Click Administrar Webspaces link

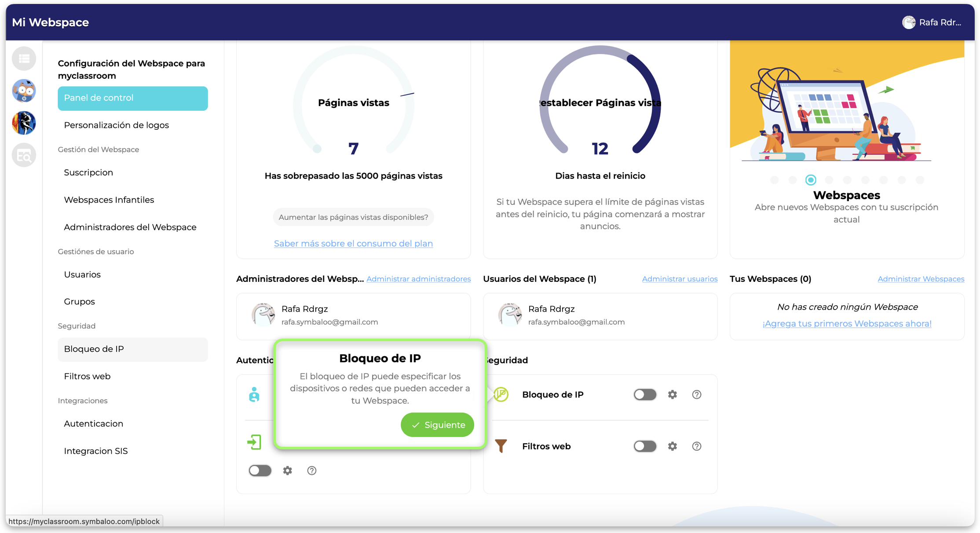click(921, 279)
